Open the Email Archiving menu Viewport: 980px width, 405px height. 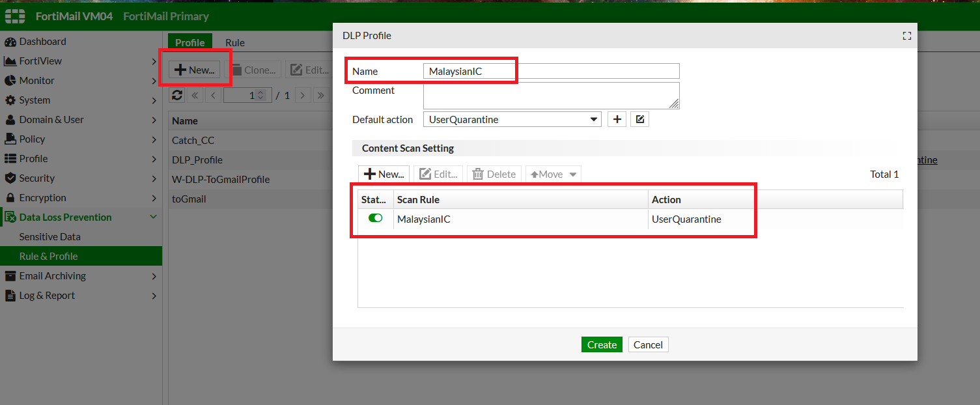click(x=81, y=276)
